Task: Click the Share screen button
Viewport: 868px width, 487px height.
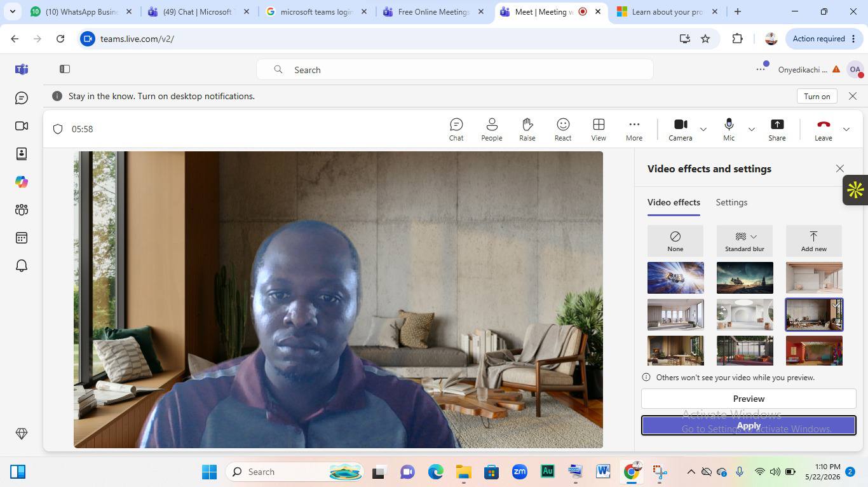Action: click(x=777, y=129)
